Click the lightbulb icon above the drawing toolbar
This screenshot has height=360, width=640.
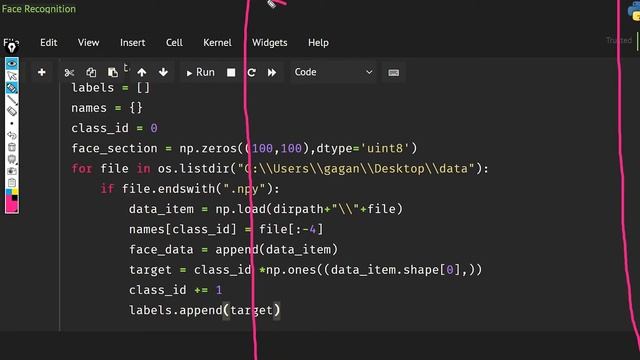[12, 47]
